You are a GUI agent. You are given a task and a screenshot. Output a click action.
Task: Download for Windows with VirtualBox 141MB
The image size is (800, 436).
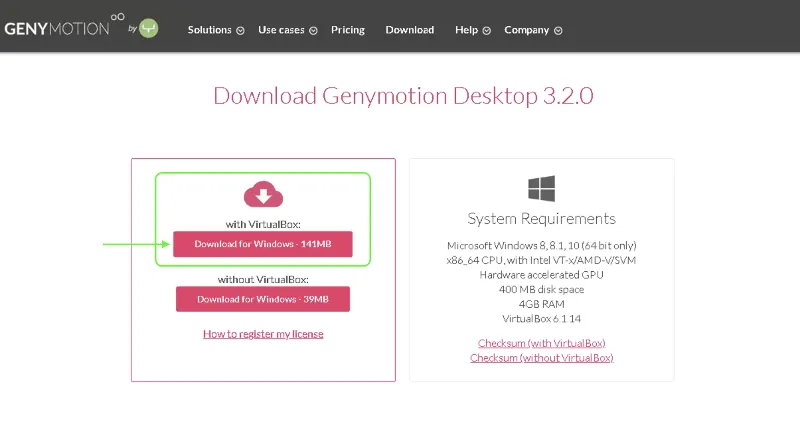tap(263, 244)
